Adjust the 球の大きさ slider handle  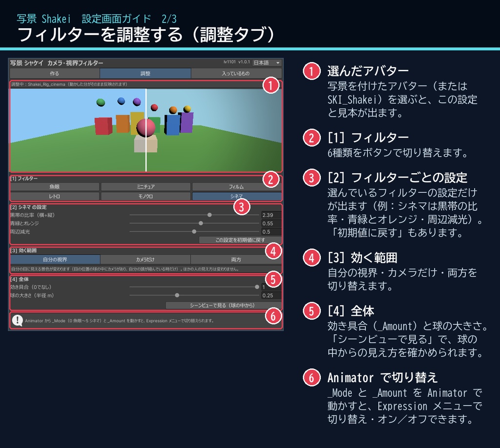pos(177,295)
